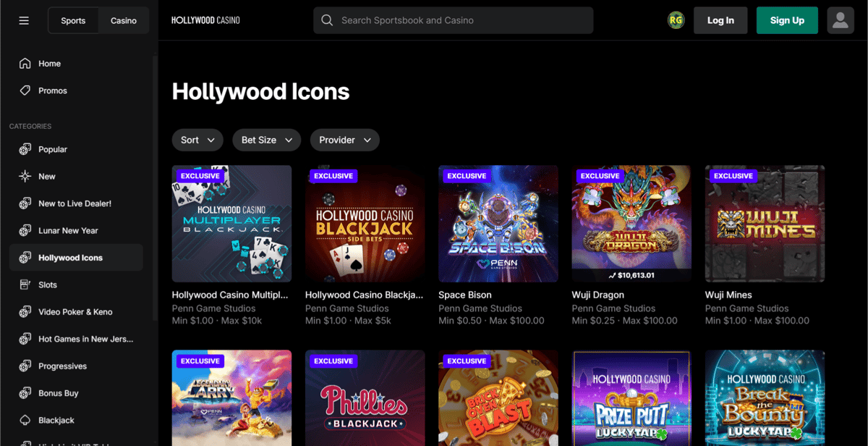This screenshot has width=868, height=446.
Task: Click the Hollywood Casino logo
Action: pyautogui.click(x=205, y=20)
